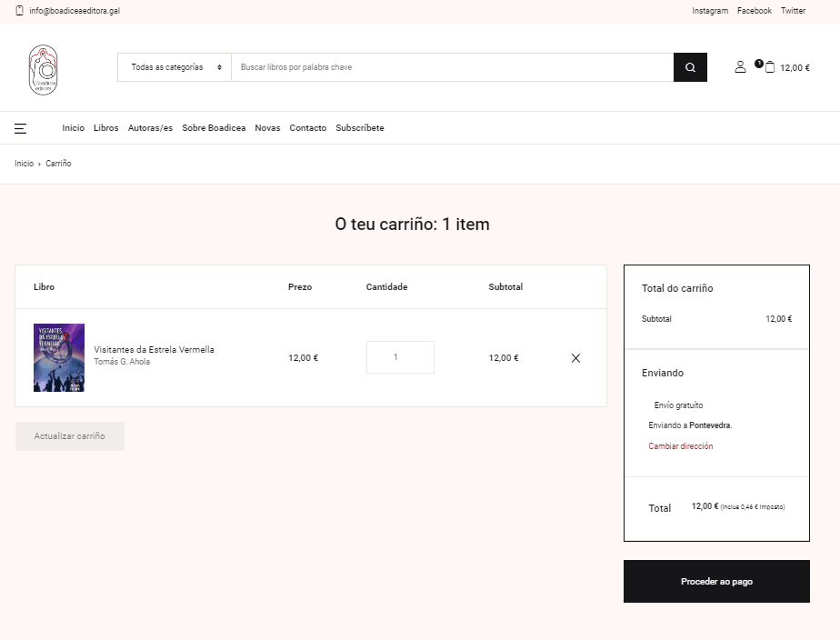Open the shopping bag cart icon
Image resolution: width=840 pixels, height=640 pixels.
click(x=770, y=67)
